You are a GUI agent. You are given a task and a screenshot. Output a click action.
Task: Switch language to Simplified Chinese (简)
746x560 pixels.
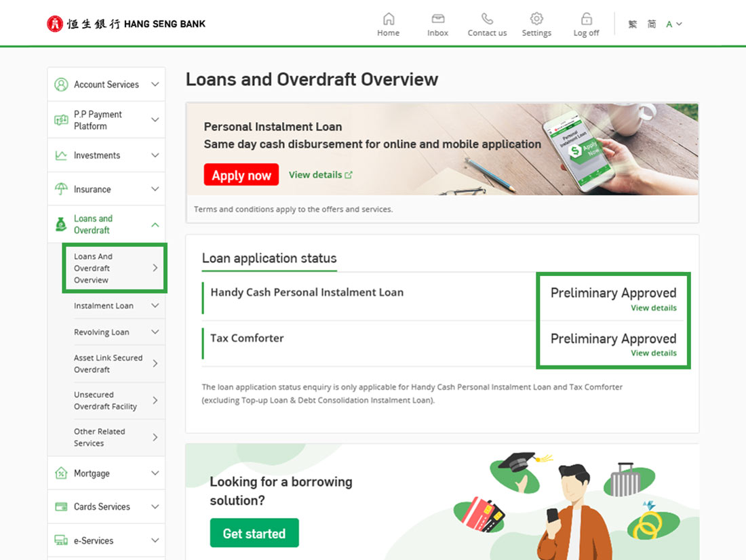(x=652, y=24)
